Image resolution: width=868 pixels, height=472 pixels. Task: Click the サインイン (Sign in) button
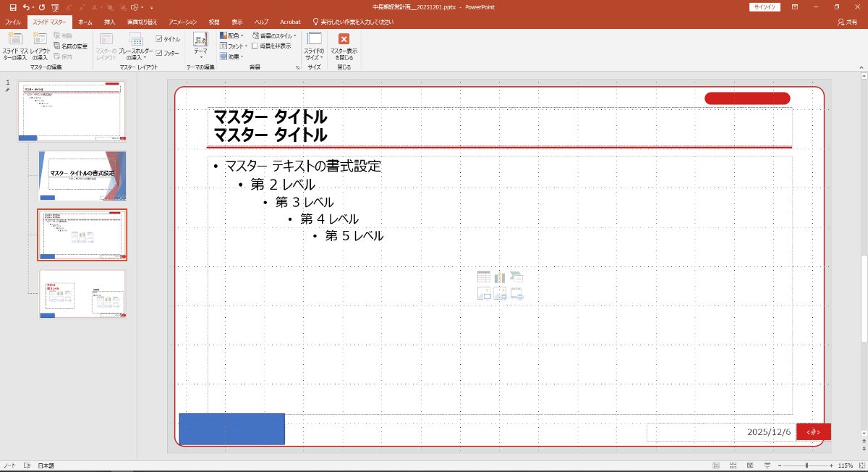pos(764,7)
